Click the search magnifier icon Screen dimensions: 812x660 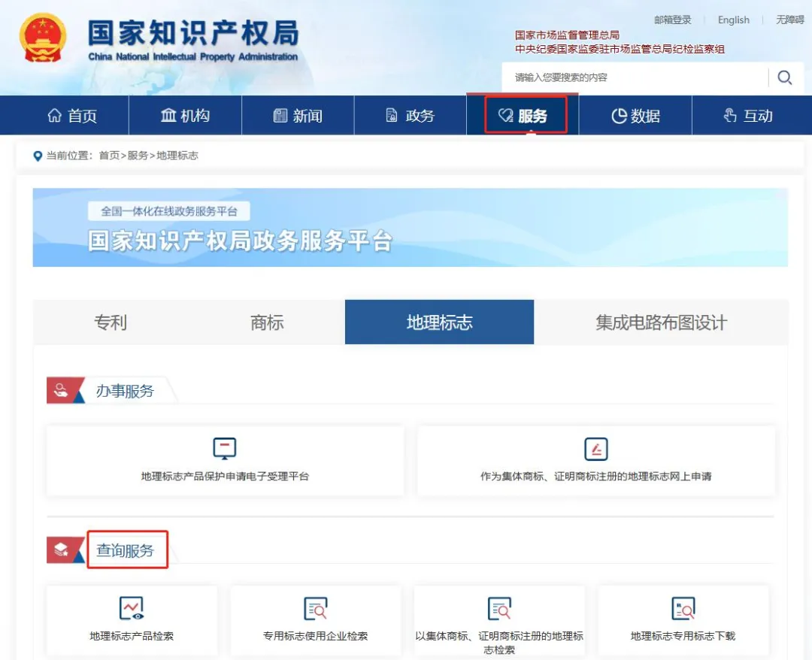pyautogui.click(x=784, y=77)
